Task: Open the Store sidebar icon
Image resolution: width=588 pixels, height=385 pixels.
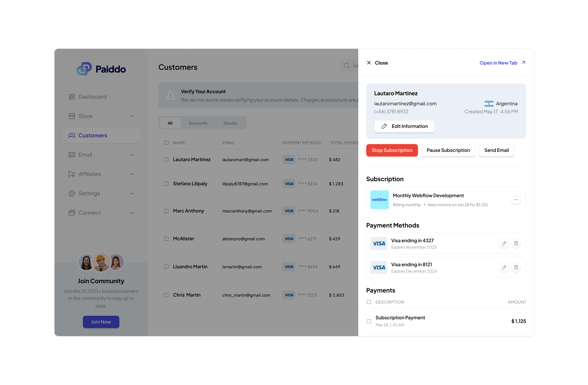Action: [x=72, y=116]
